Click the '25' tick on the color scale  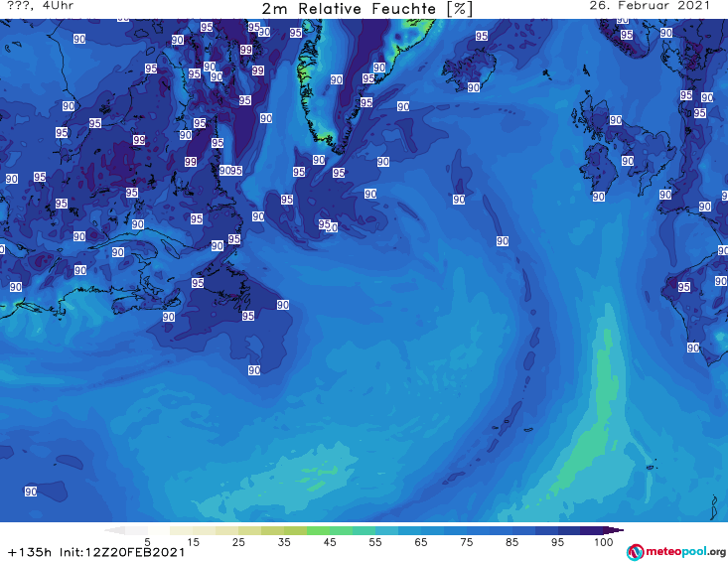coord(238,541)
